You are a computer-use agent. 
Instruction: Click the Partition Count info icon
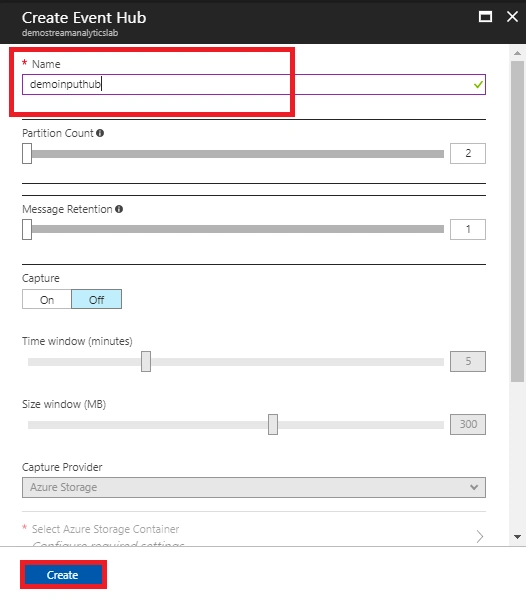coord(100,133)
